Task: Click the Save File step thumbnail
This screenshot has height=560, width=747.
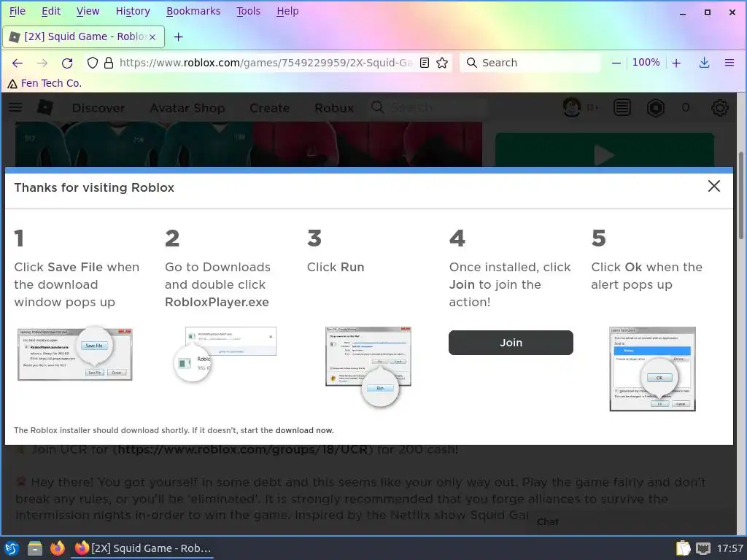Action: pyautogui.click(x=75, y=353)
